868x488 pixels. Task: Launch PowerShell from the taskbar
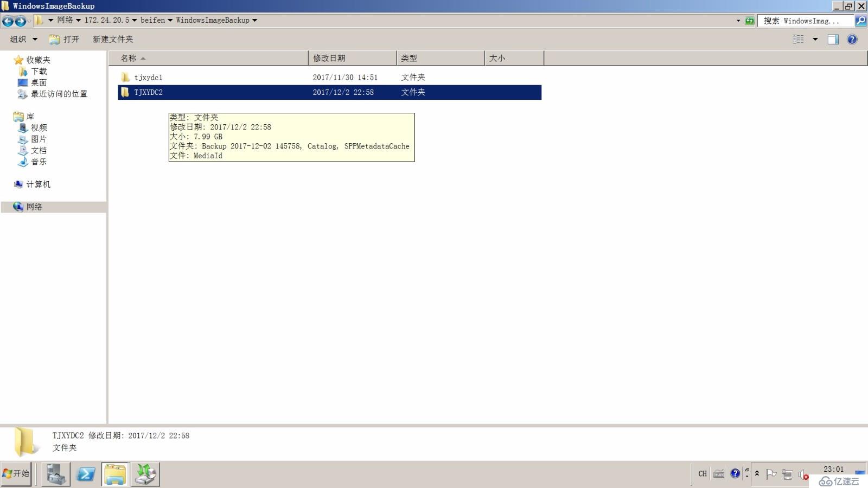click(x=86, y=474)
